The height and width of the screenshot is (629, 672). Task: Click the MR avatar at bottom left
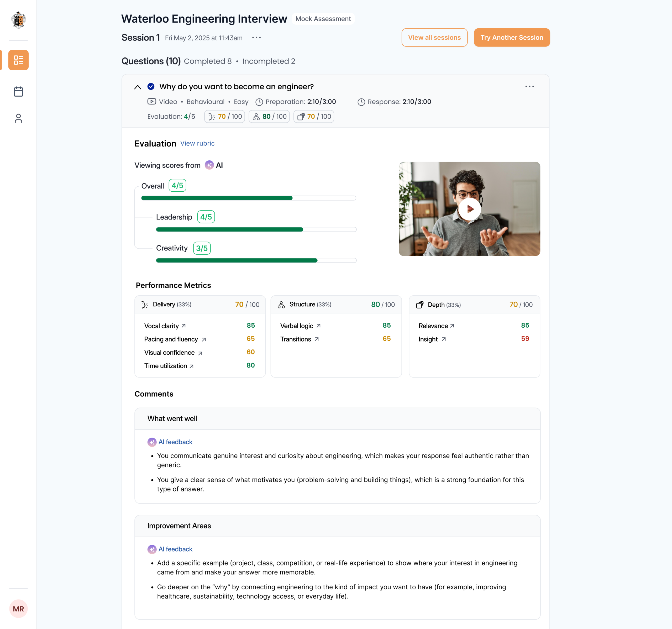[x=19, y=609]
